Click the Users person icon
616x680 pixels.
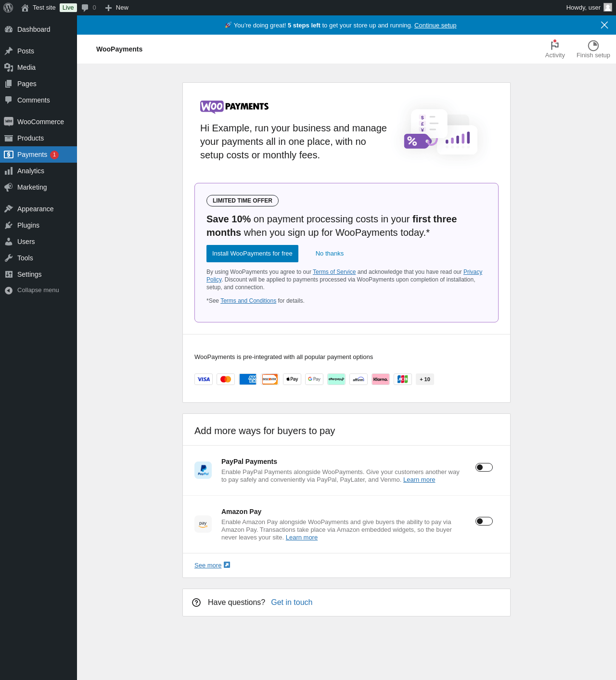(x=9, y=242)
